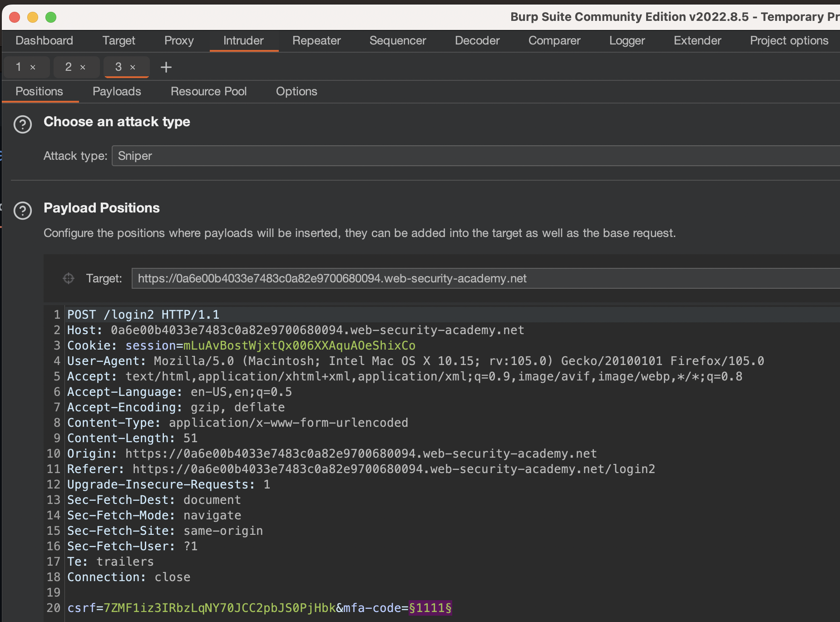Open the Positions sub-tab
This screenshot has width=840, height=622.
click(x=40, y=92)
